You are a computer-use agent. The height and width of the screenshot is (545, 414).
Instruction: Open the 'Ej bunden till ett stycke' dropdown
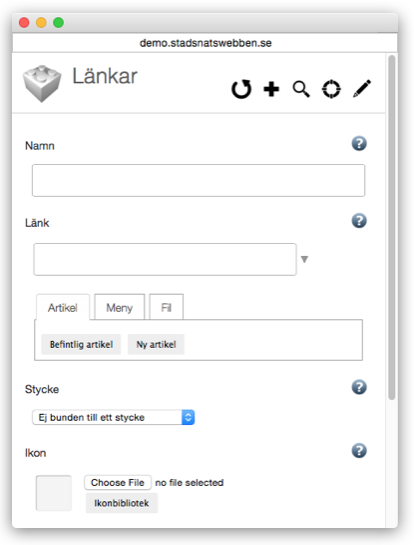[x=113, y=417]
